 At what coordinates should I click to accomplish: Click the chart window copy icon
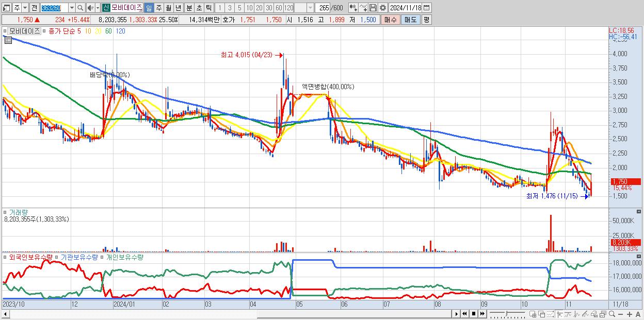point(603,314)
